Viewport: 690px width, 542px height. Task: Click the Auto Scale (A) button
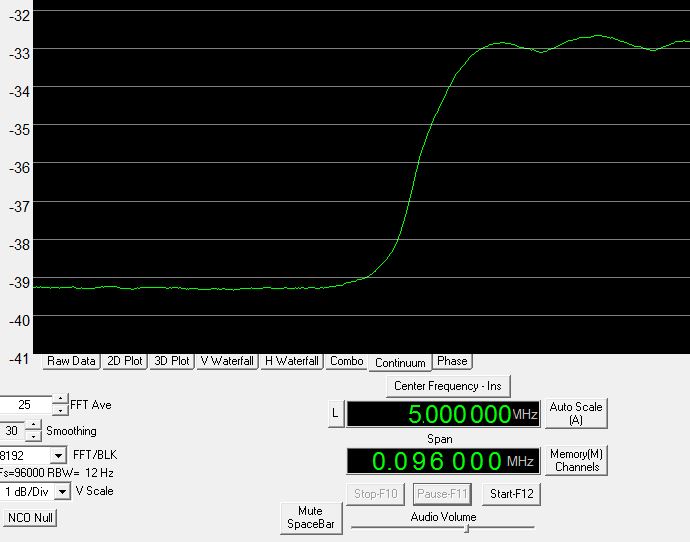(x=576, y=413)
